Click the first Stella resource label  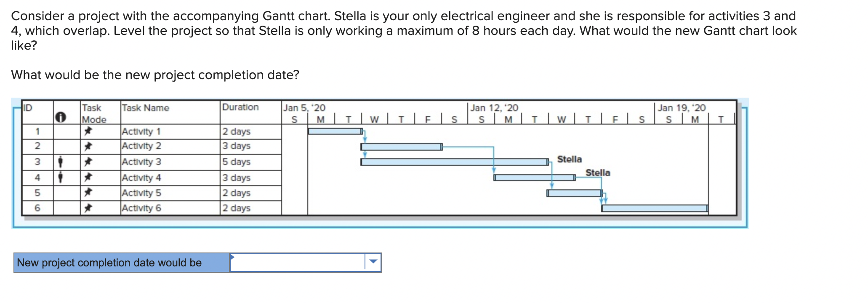pos(570,159)
